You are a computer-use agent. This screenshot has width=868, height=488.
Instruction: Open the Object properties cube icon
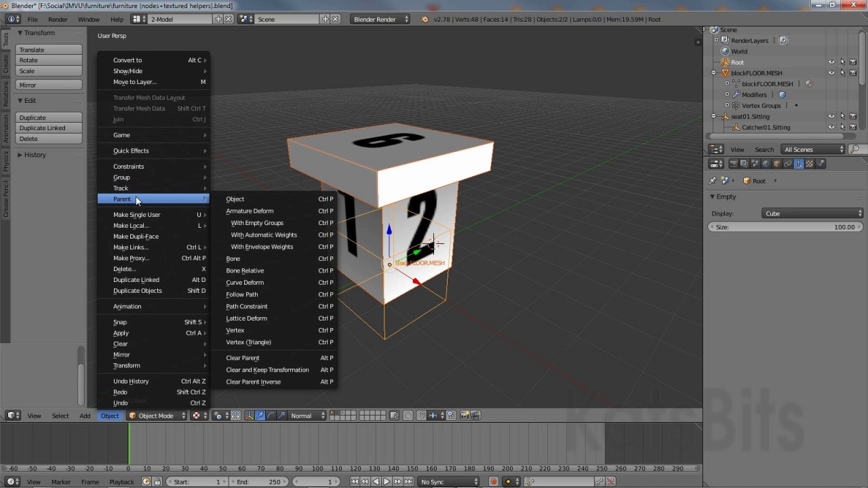pos(776,163)
